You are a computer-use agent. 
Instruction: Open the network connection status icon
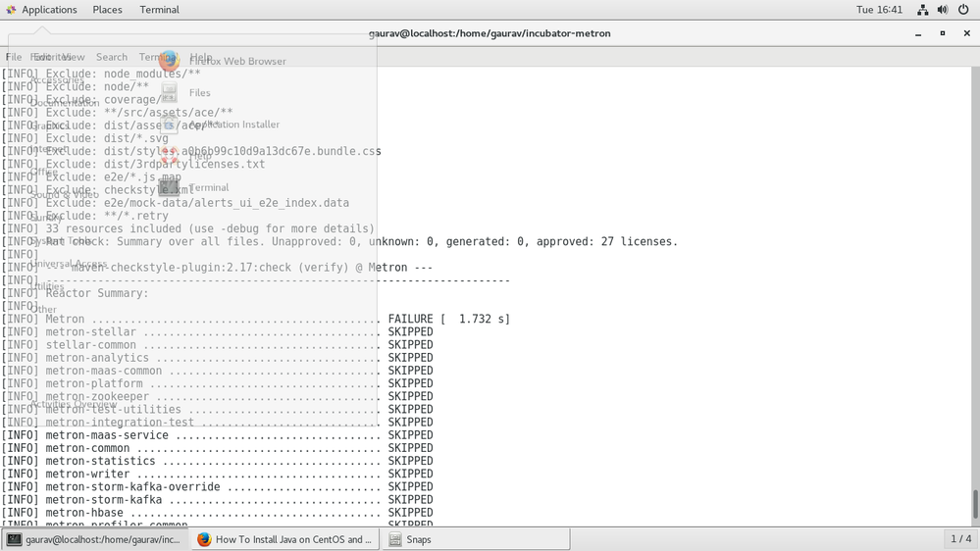(x=922, y=10)
